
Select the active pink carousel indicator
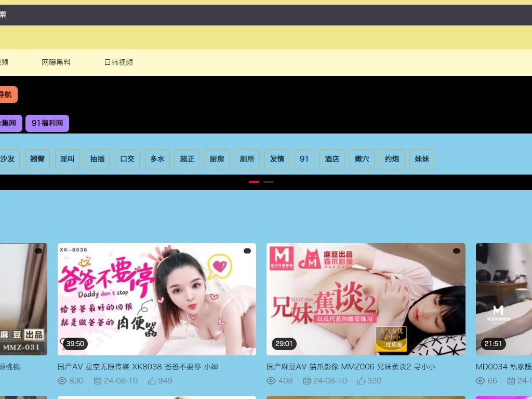pos(254,182)
